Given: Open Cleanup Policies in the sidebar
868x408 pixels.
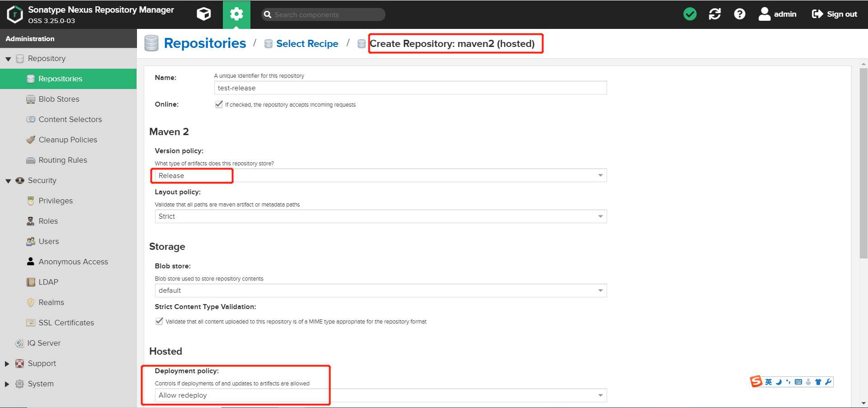Looking at the screenshot, I should pyautogui.click(x=68, y=140).
